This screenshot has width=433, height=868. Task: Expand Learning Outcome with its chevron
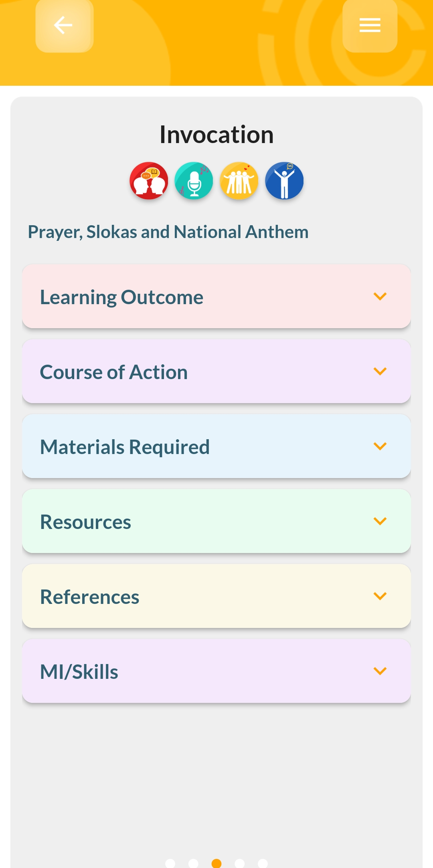pyautogui.click(x=380, y=297)
